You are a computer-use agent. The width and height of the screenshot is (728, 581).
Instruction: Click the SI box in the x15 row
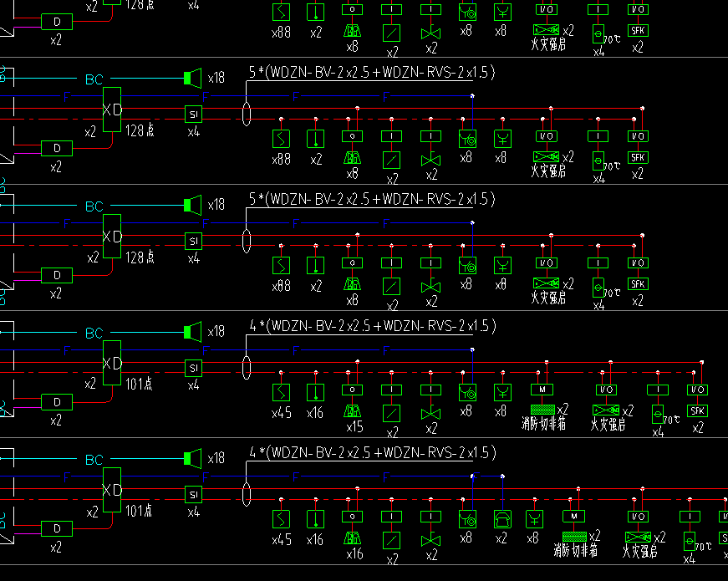point(194,368)
